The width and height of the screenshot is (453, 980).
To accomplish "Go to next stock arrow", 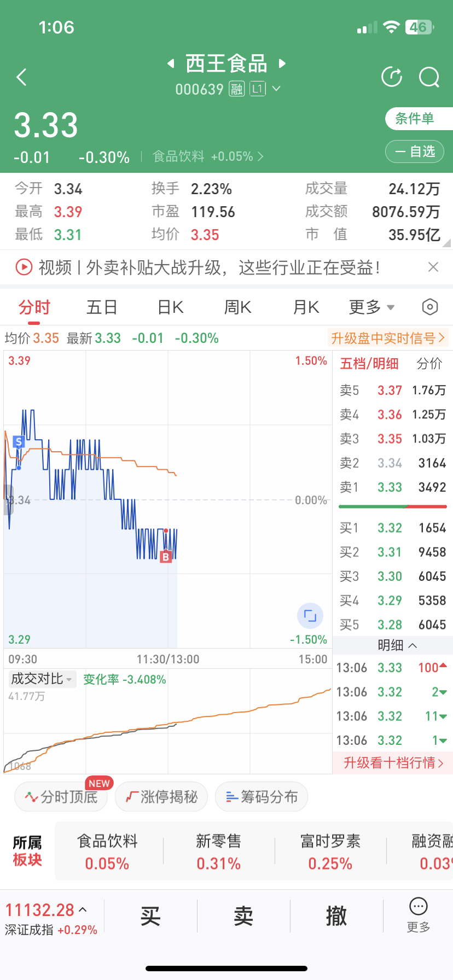I will point(282,63).
